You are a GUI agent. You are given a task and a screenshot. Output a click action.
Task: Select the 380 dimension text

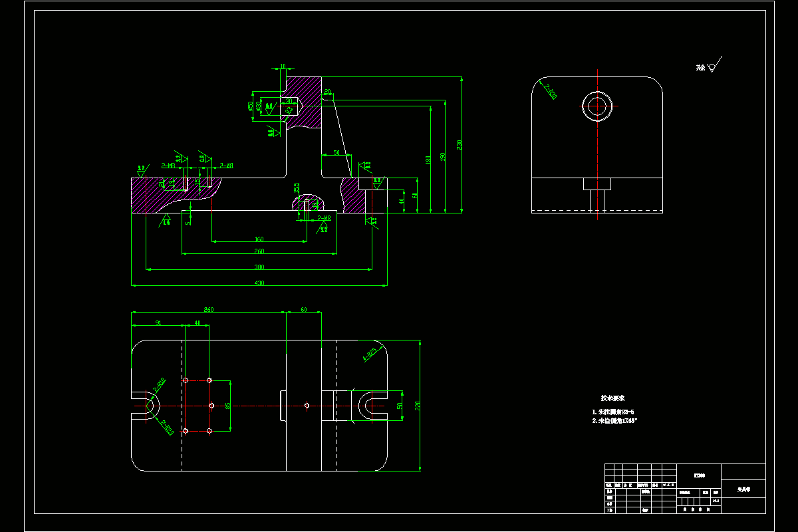click(259, 267)
